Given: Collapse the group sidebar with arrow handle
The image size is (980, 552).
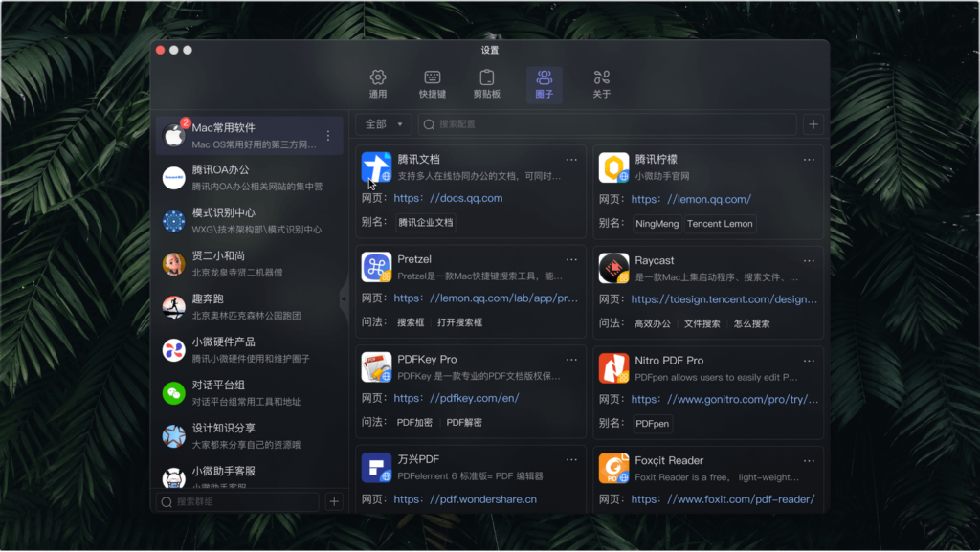Looking at the screenshot, I should (x=344, y=299).
